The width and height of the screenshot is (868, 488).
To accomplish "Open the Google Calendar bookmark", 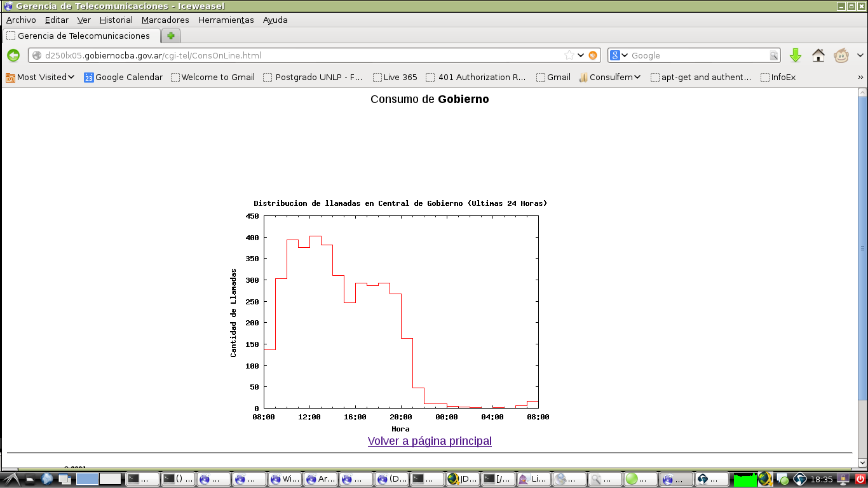I will (x=123, y=77).
